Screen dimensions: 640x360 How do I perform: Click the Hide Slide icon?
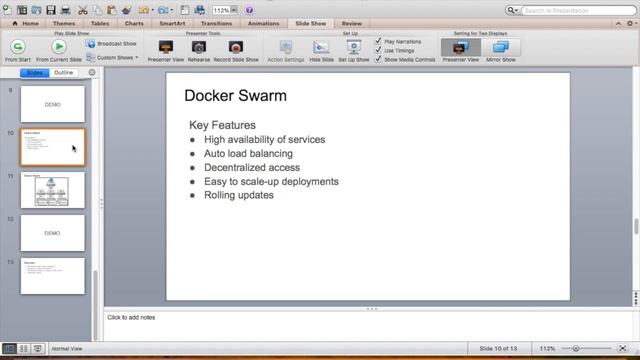click(321, 51)
